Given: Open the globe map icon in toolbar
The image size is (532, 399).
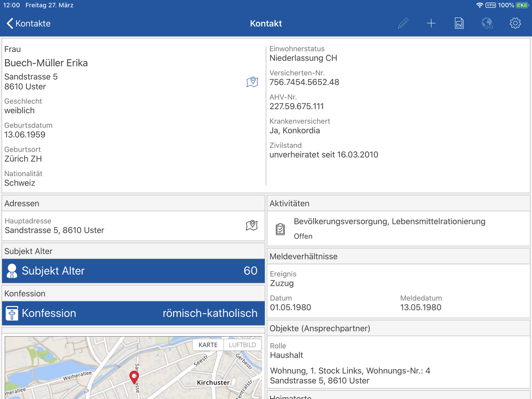Looking at the screenshot, I should pos(487,23).
